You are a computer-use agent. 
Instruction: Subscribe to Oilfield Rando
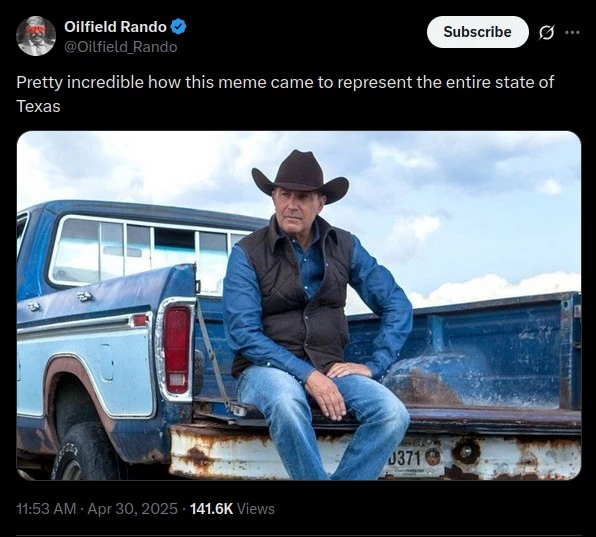coord(478,32)
